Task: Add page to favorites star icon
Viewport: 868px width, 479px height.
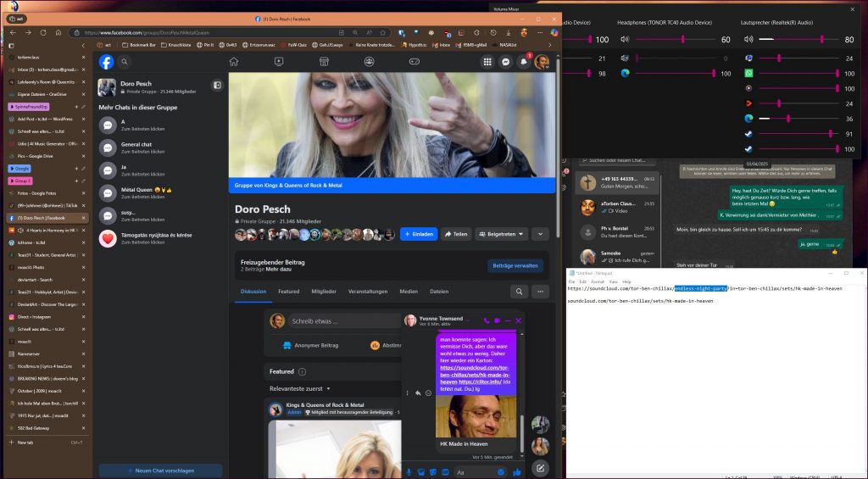Action: 382,33
